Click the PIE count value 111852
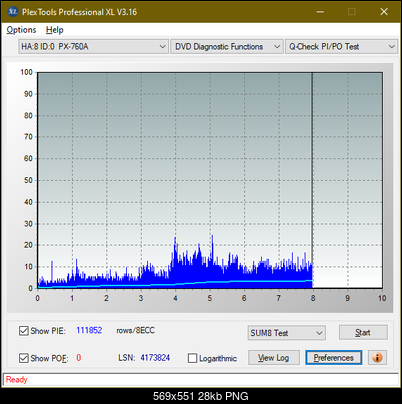The image size is (402, 404). (89, 330)
